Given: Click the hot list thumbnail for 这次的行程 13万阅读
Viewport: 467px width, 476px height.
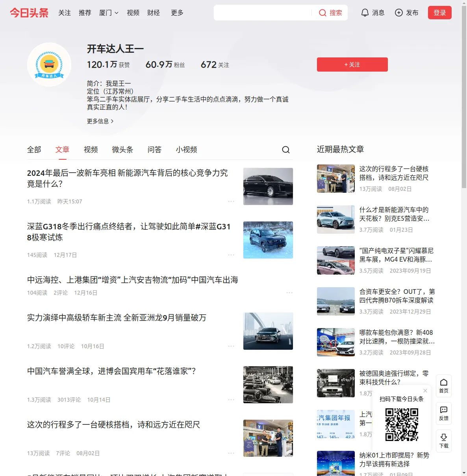Looking at the screenshot, I should coord(336,179).
